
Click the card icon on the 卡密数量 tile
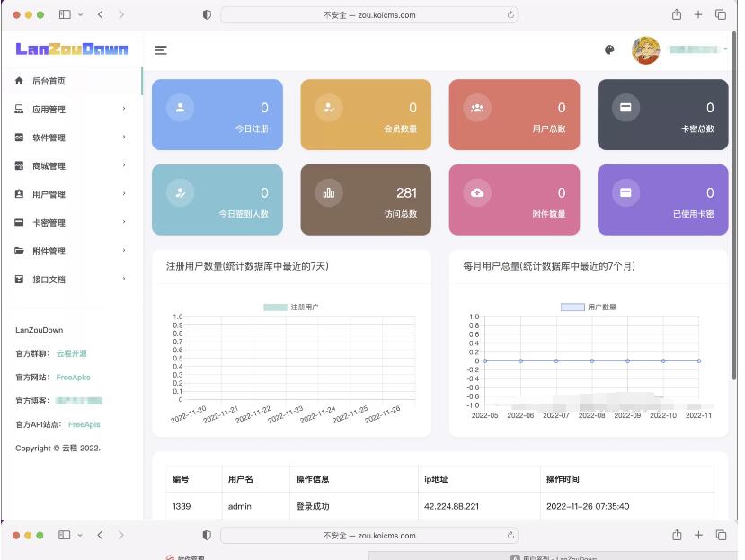[624, 105]
